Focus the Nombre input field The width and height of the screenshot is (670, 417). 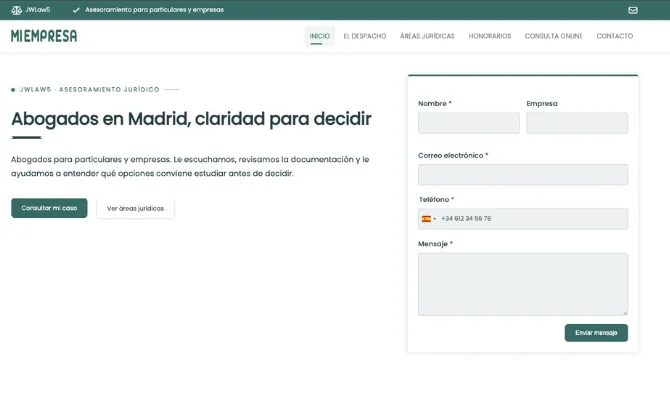[x=469, y=123]
